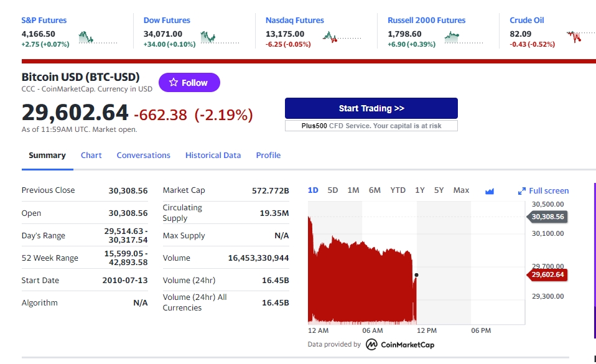Screen dimensions: 596x364
Task: Select the Max chart range
Action: point(461,190)
